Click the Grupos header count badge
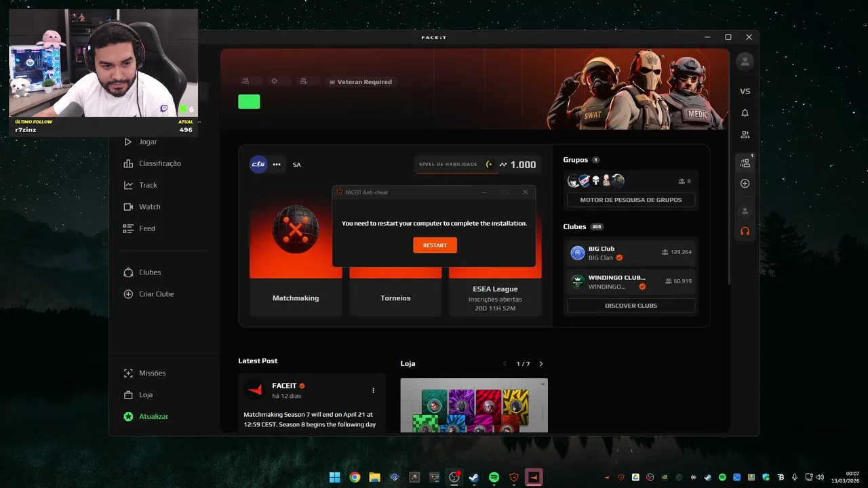The height and width of the screenshot is (488, 868). tap(595, 160)
